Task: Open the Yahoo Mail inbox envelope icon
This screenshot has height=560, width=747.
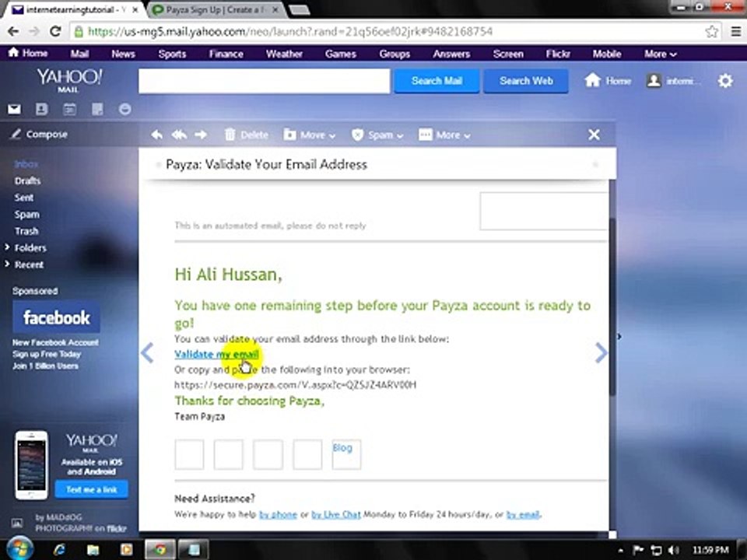Action: (14, 110)
